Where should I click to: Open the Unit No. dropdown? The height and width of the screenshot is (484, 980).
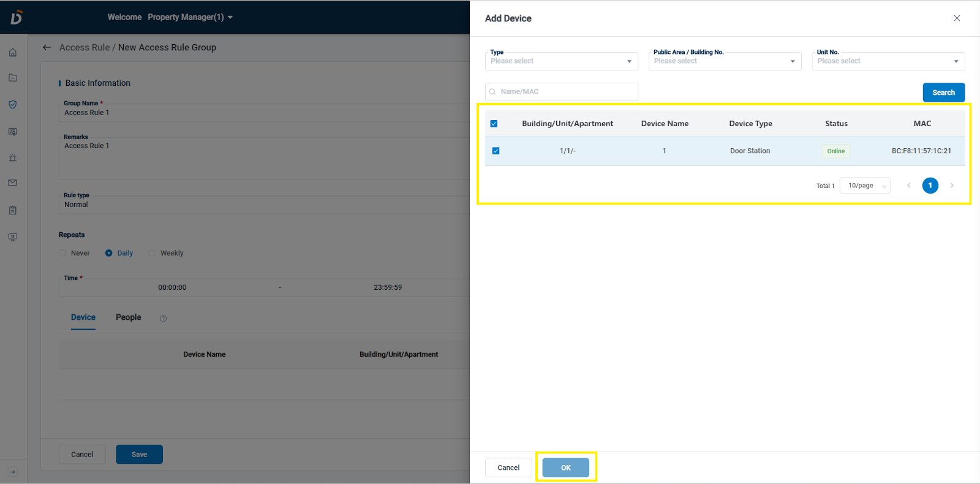click(888, 61)
